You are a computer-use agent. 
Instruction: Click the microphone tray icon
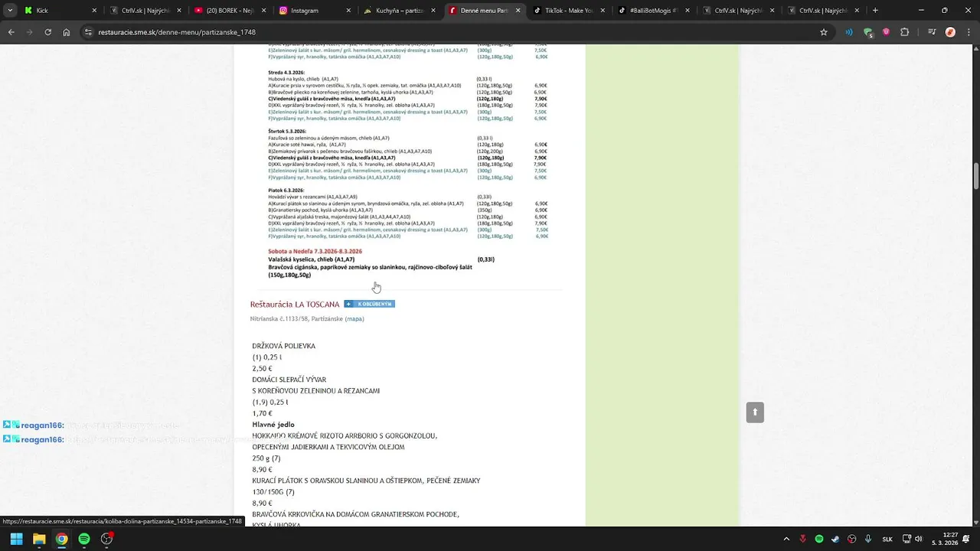click(x=868, y=539)
